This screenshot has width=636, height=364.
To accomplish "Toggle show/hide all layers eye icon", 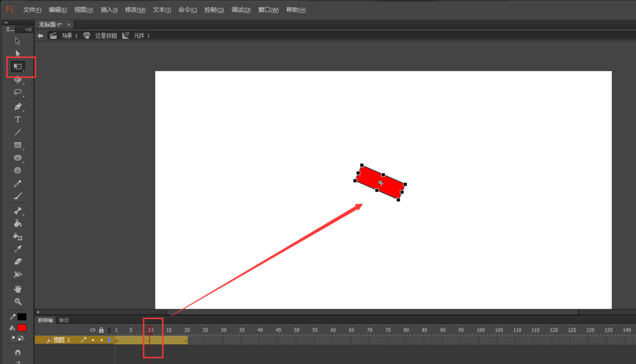I will point(92,330).
